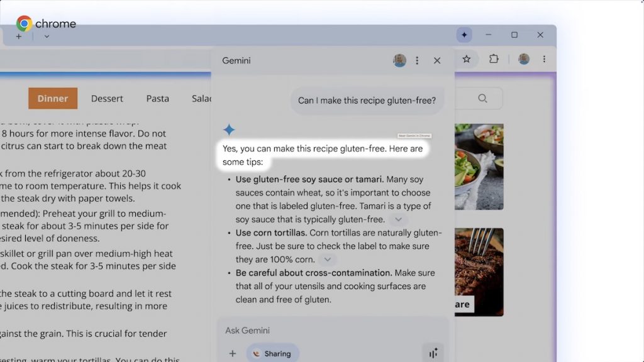Open a new tab with plus button

(19, 36)
